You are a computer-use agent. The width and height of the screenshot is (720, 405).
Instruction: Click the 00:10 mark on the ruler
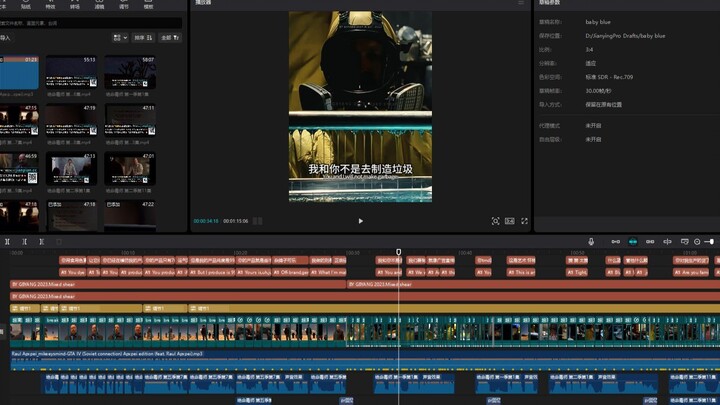pyautogui.click(x=128, y=253)
